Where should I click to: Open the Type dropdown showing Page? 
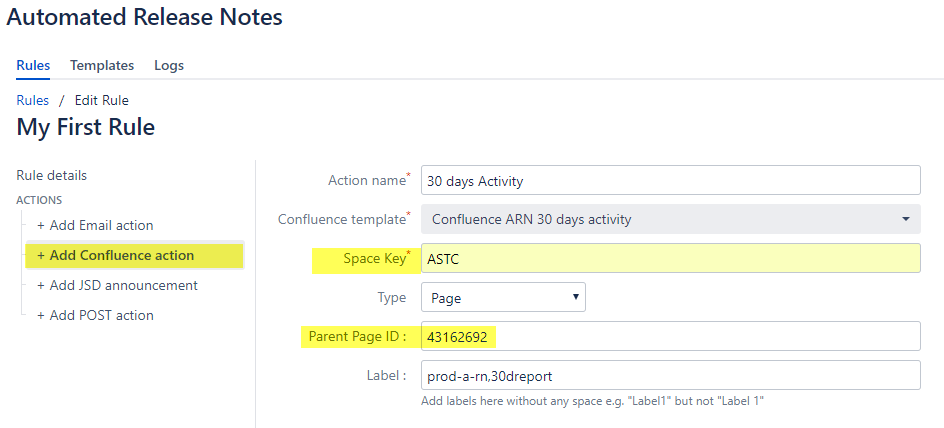point(503,297)
